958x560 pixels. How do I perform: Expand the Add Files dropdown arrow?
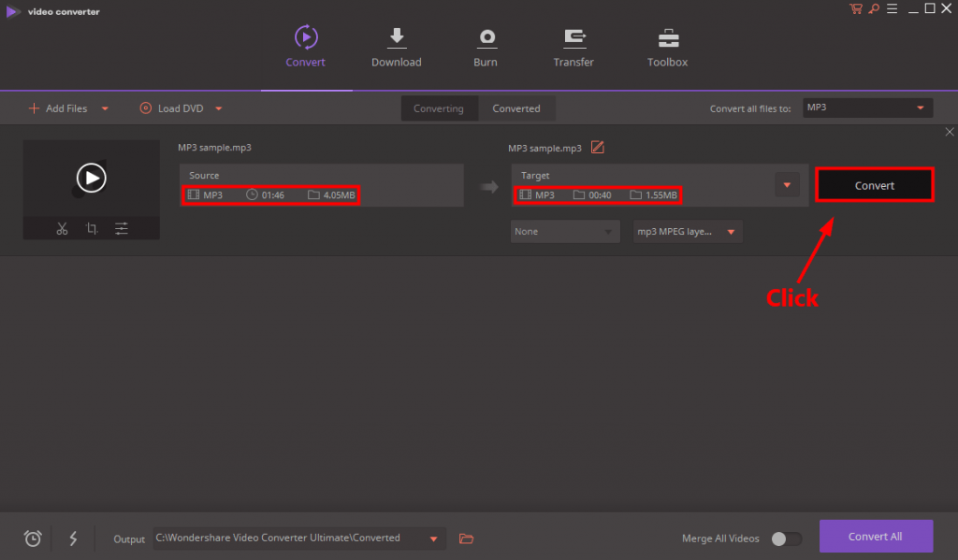[x=105, y=108]
